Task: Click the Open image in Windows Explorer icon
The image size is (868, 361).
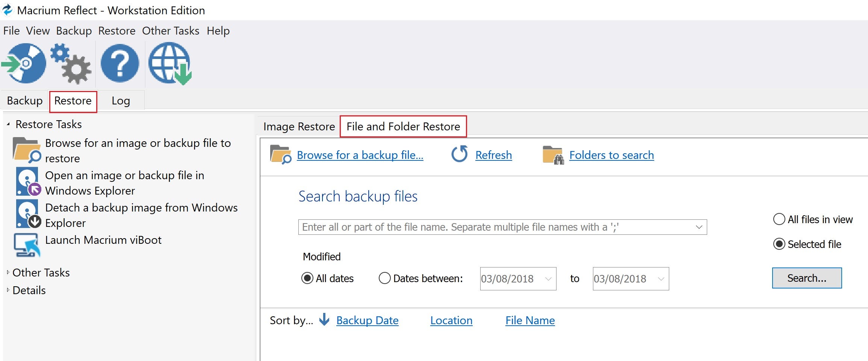Action: pyautogui.click(x=28, y=182)
